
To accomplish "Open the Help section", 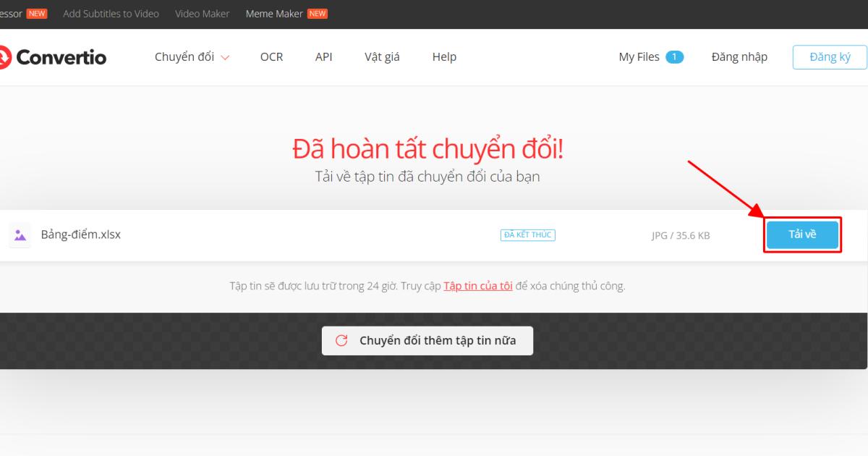I will point(444,56).
